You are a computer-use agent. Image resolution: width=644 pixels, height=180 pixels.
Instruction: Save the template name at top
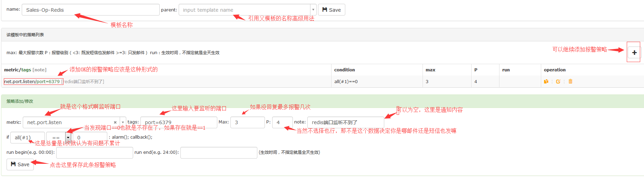point(331,10)
